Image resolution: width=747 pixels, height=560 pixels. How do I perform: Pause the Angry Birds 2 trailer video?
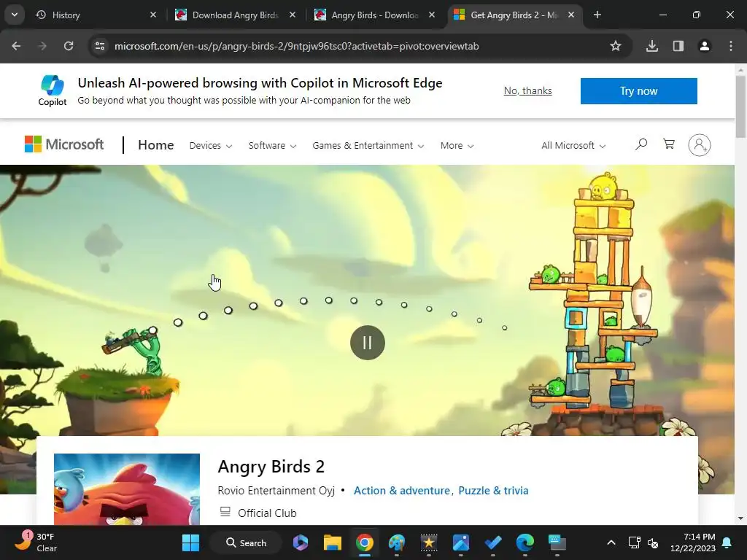[x=368, y=343]
